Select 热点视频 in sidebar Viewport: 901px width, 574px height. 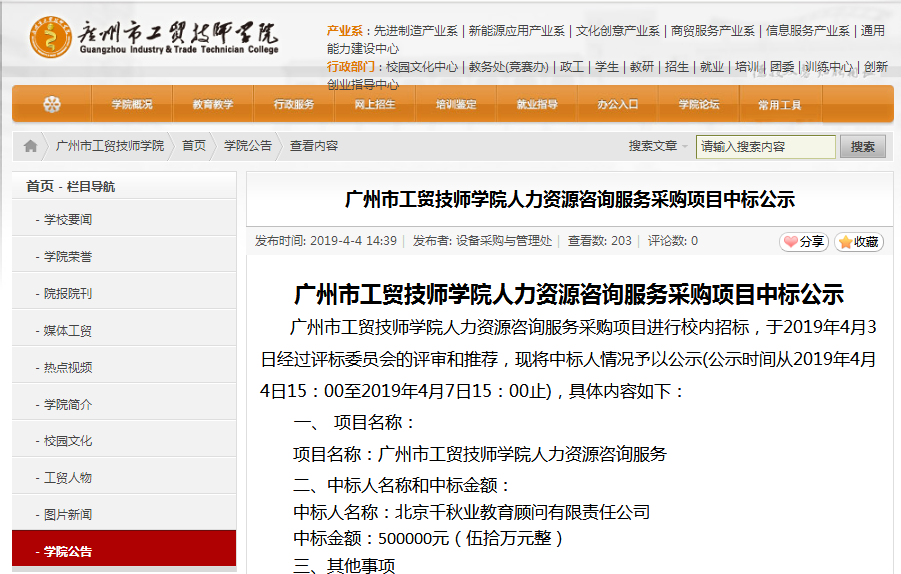coord(124,367)
